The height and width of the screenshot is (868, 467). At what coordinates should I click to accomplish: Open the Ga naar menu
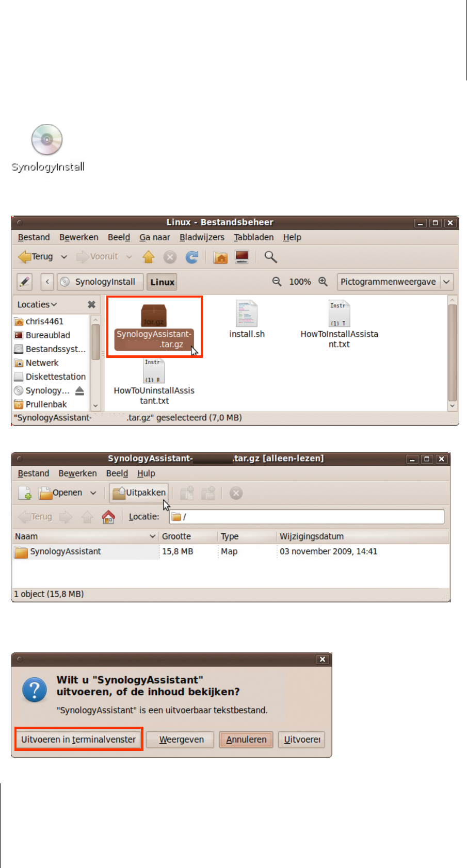154,237
